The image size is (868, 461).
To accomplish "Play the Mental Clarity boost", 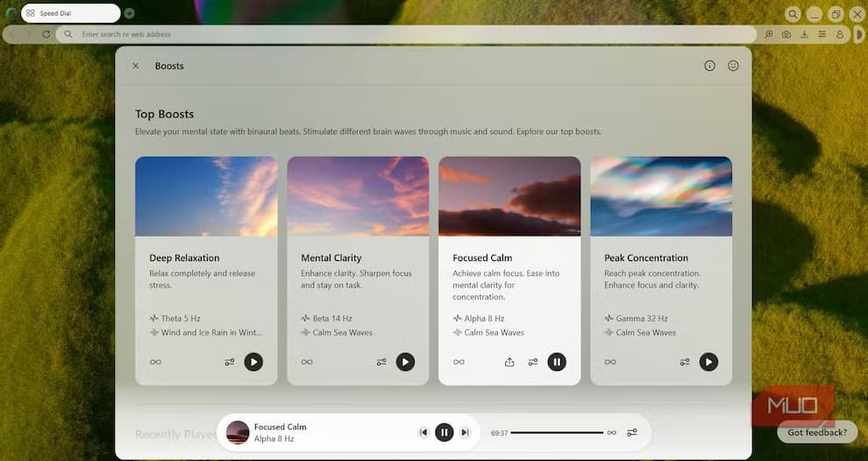I will click(x=405, y=361).
